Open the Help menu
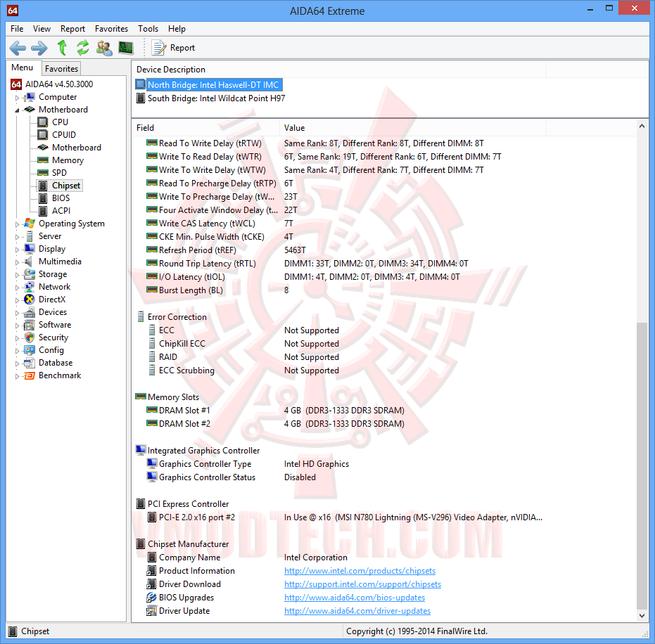Screen dimensions: 655x644 pos(177,29)
